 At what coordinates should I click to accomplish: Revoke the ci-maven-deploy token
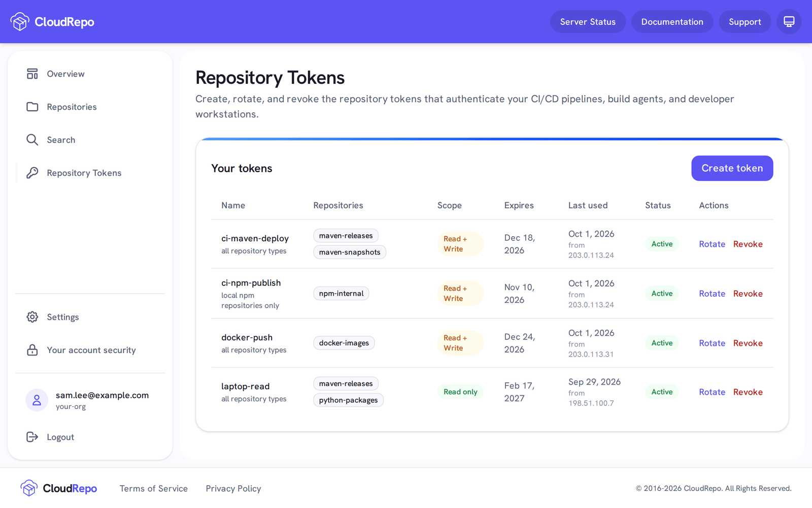click(748, 244)
